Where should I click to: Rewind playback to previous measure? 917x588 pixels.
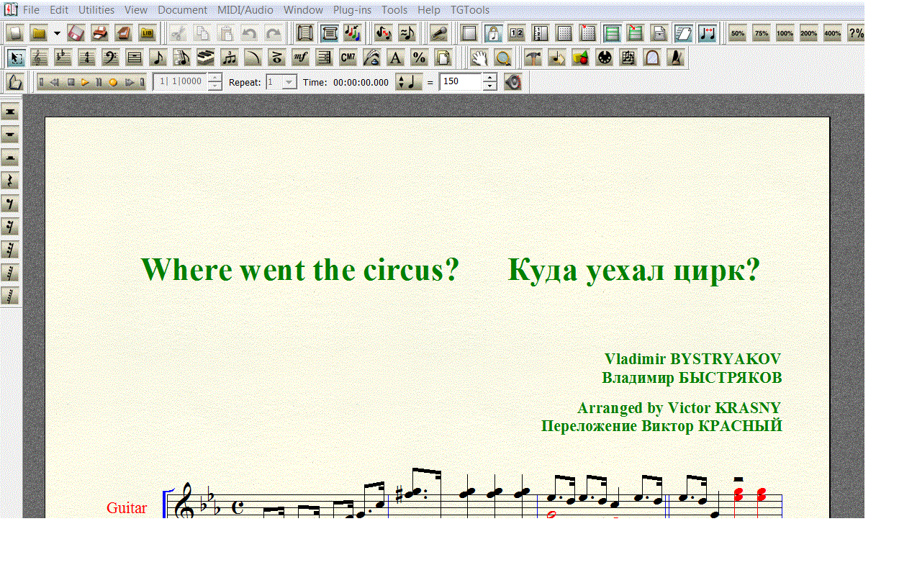[x=55, y=82]
